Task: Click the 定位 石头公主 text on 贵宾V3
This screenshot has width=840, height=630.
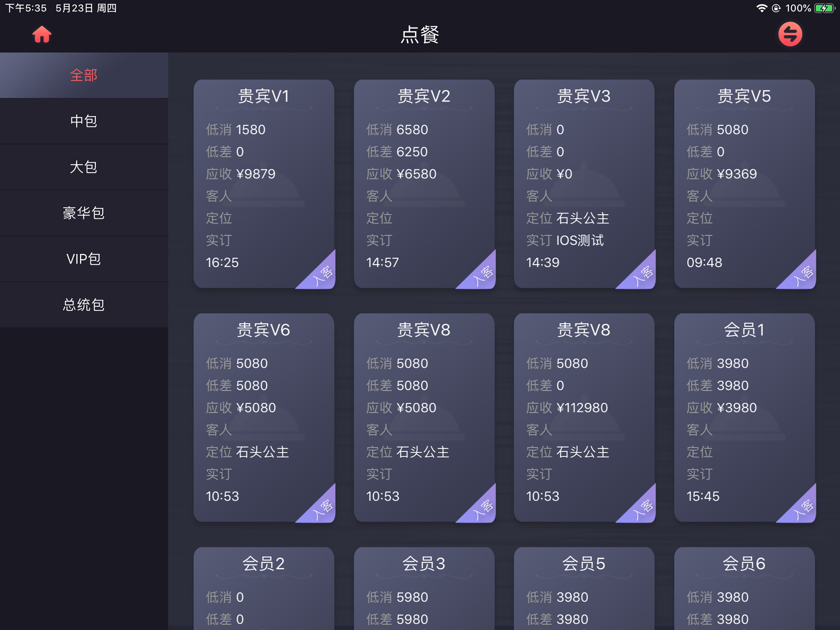Action: point(567,218)
